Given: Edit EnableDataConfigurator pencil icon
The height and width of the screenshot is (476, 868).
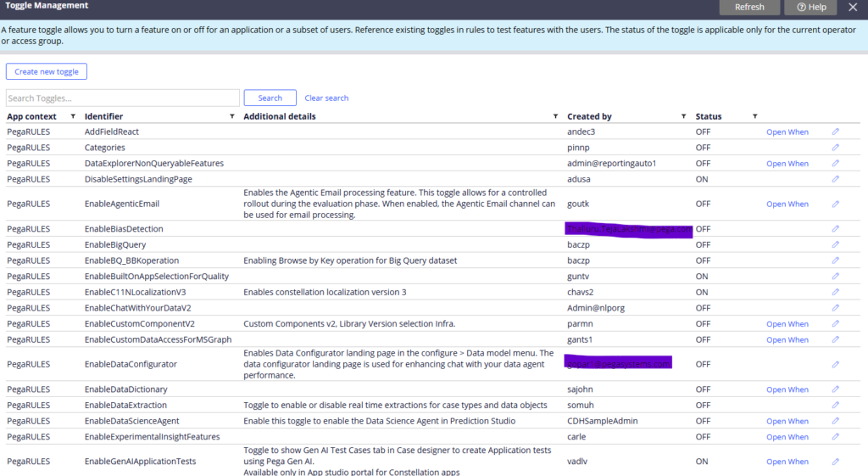Looking at the screenshot, I should click(x=835, y=364).
